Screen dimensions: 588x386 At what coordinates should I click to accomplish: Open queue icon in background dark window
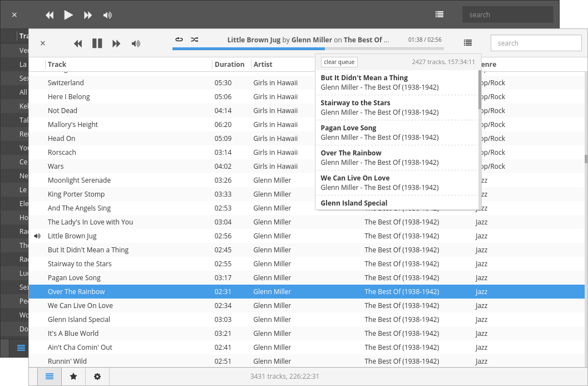pyautogui.click(x=439, y=14)
